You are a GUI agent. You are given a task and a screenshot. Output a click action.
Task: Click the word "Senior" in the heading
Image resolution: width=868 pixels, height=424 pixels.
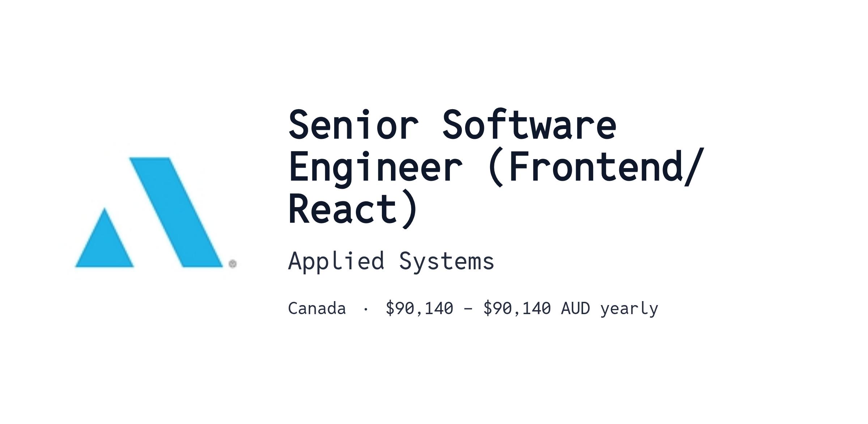click(354, 125)
